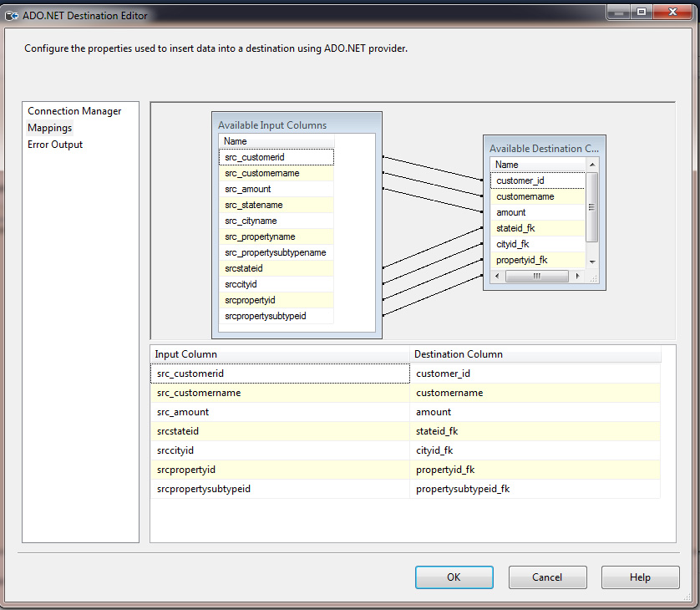Click destination cell propertysubtypeid_fk in grid
This screenshot has height=610, width=700.
click(x=535, y=489)
